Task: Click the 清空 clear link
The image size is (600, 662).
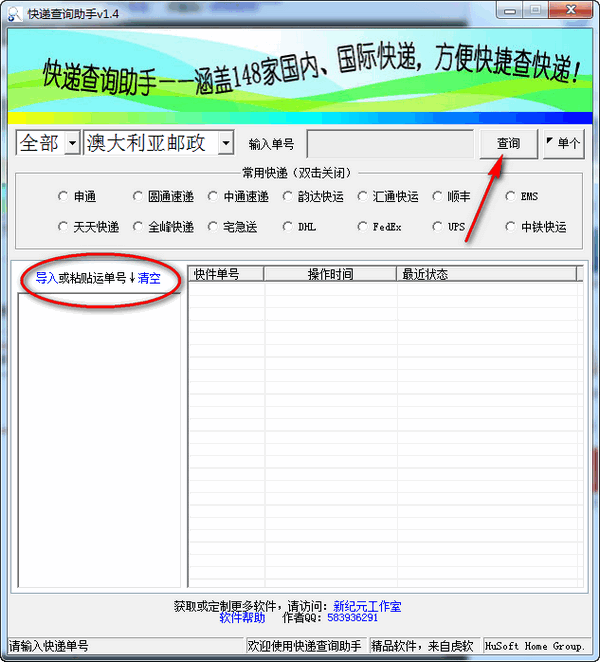Action: click(x=149, y=278)
